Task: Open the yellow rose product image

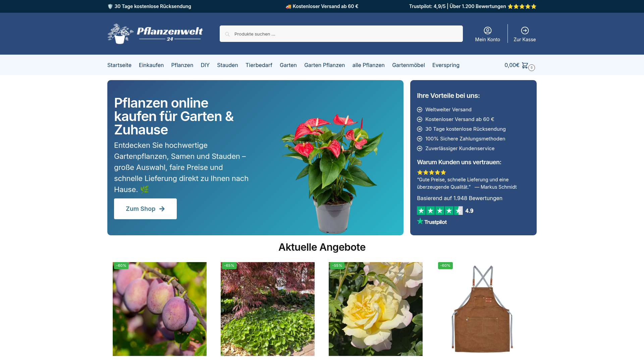Action: pyautogui.click(x=376, y=309)
